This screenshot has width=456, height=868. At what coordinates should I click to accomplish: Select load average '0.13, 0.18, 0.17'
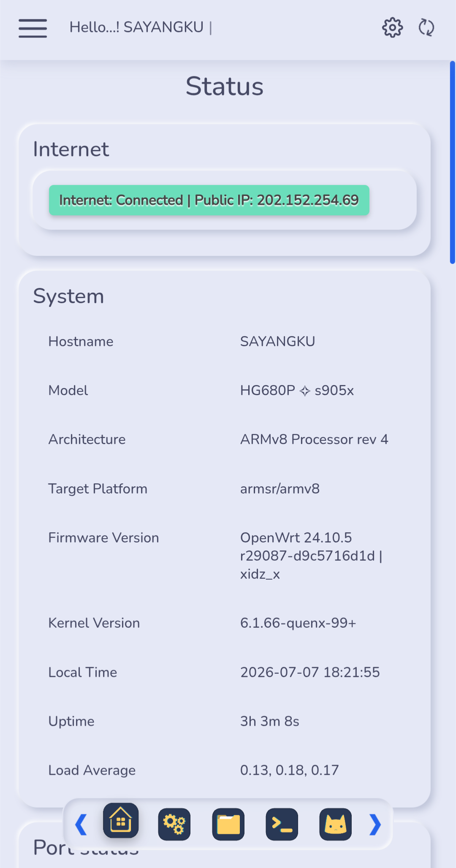[290, 770]
